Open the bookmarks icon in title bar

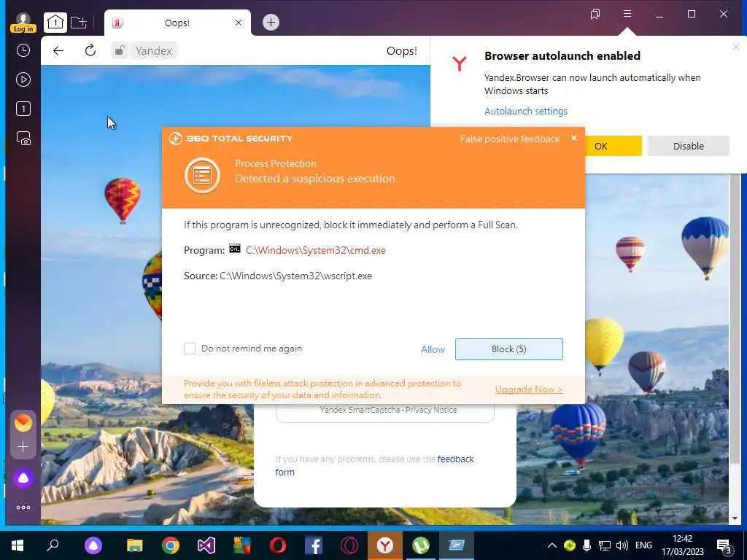(595, 14)
